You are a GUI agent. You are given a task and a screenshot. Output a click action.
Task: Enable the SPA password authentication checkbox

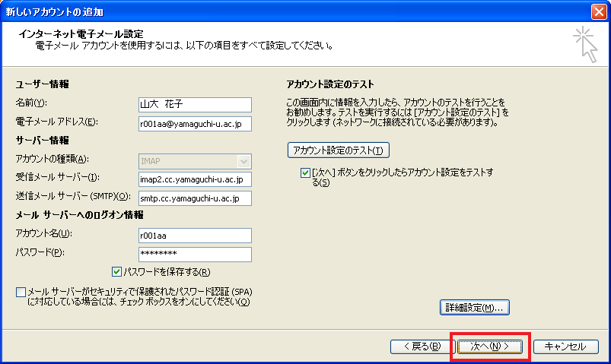click(x=21, y=292)
